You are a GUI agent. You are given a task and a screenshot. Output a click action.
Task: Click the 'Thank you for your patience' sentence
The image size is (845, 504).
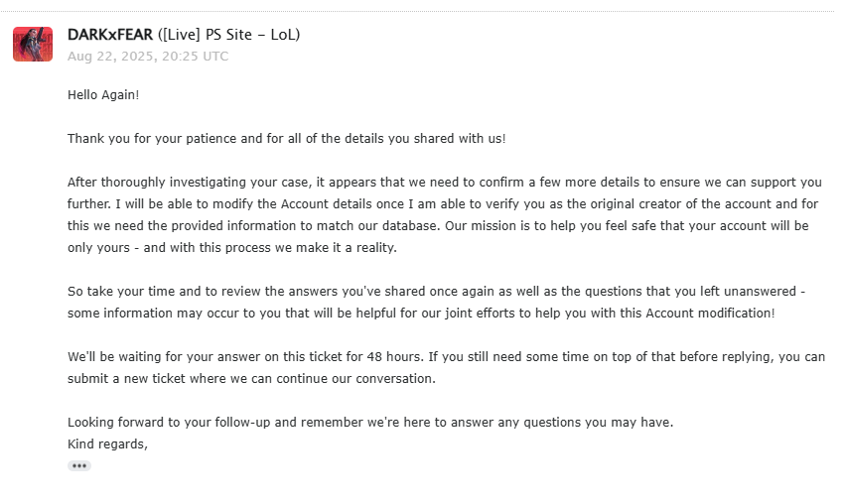(x=287, y=138)
